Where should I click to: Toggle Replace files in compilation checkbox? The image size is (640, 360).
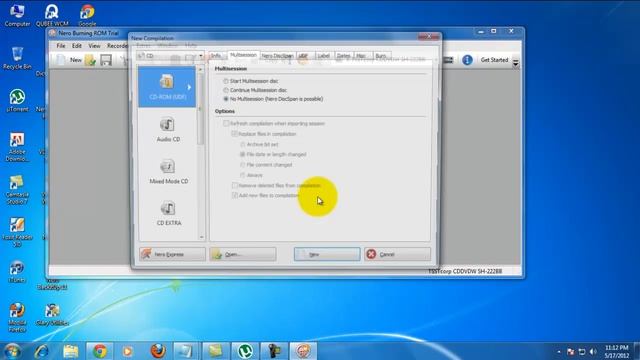point(234,134)
